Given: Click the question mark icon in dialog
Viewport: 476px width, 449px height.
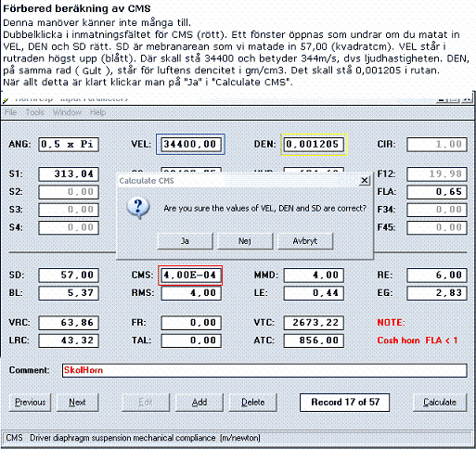Looking at the screenshot, I should pos(138,208).
